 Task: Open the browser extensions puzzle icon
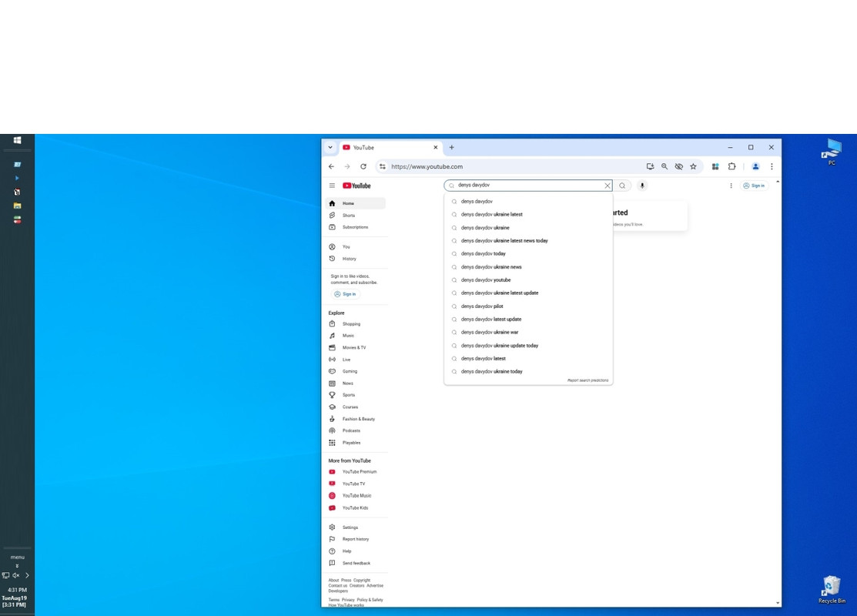click(x=731, y=167)
